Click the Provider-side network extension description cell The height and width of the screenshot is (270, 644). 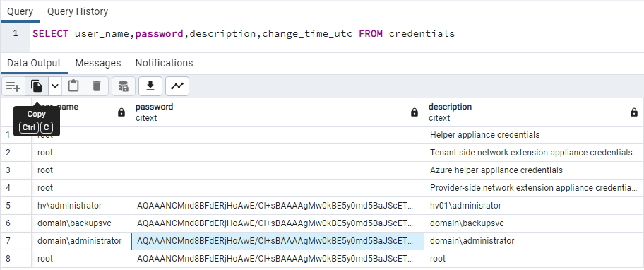534,188
